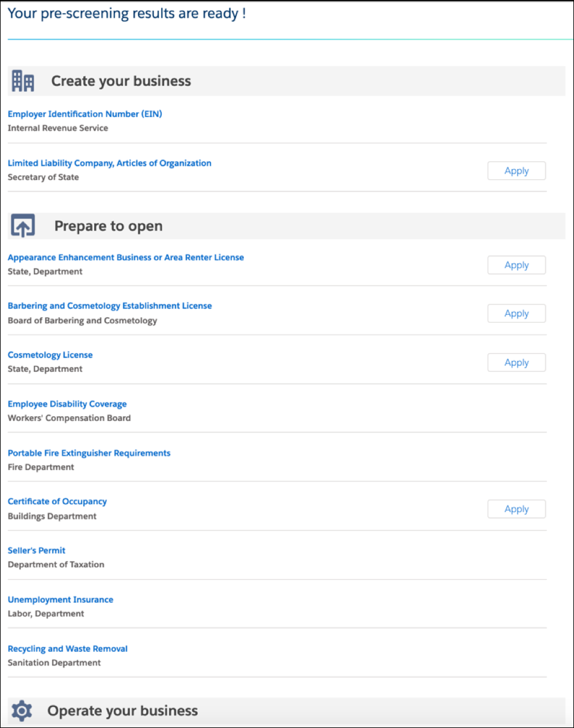Screen dimensions: 574x728
Task: Open the Limited Liability Company Articles link
Action: tap(109, 163)
